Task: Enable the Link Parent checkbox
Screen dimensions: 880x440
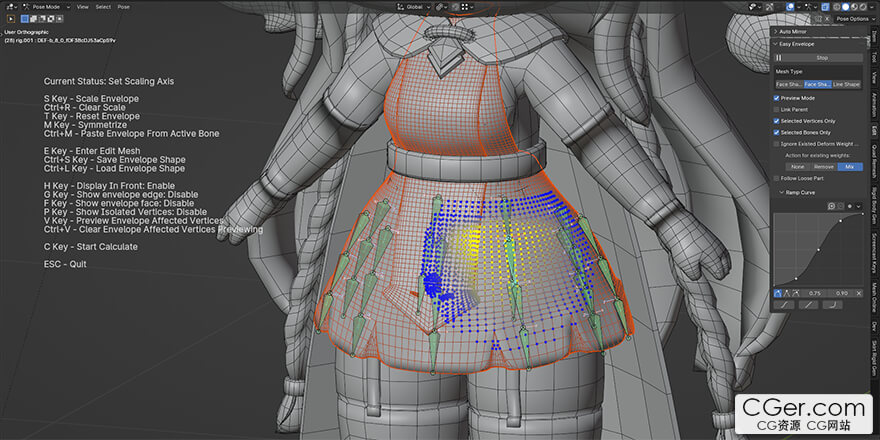Action: tap(777, 109)
